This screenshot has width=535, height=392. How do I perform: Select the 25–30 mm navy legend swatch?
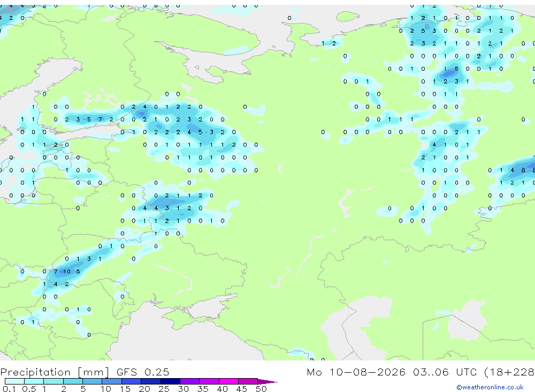170,381
